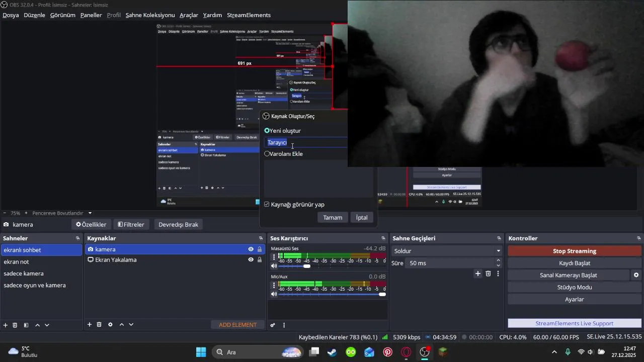Open Ayarlar settings button
Viewport: 644px width, 362px height.
point(575,299)
